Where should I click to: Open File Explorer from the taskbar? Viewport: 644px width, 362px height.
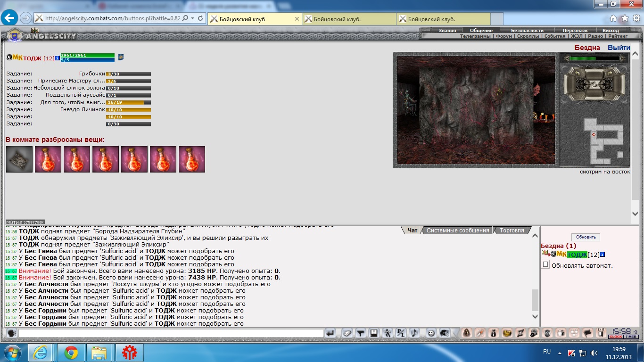(99, 353)
